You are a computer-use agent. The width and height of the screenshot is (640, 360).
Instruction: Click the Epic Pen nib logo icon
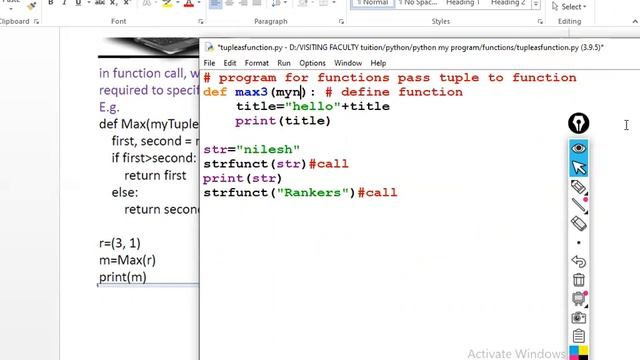click(x=578, y=123)
